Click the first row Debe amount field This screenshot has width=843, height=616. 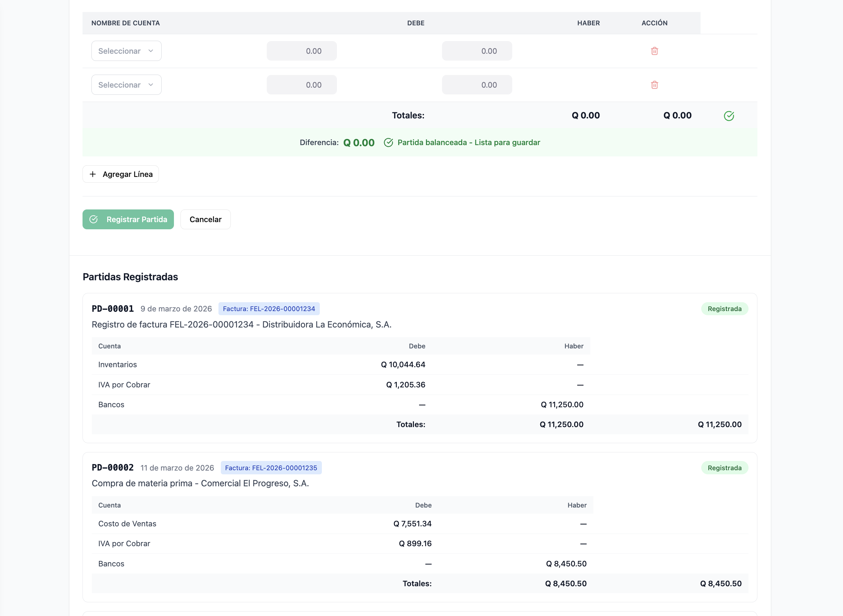[302, 51]
